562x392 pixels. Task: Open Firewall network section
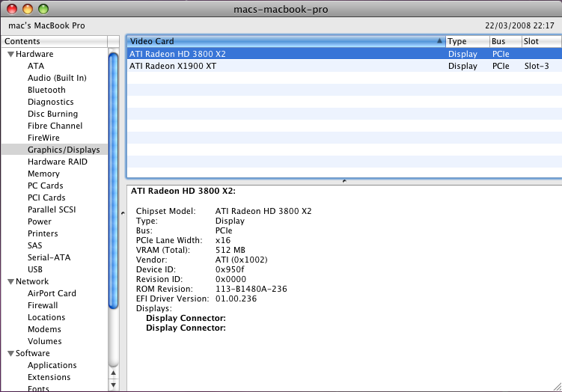click(43, 305)
